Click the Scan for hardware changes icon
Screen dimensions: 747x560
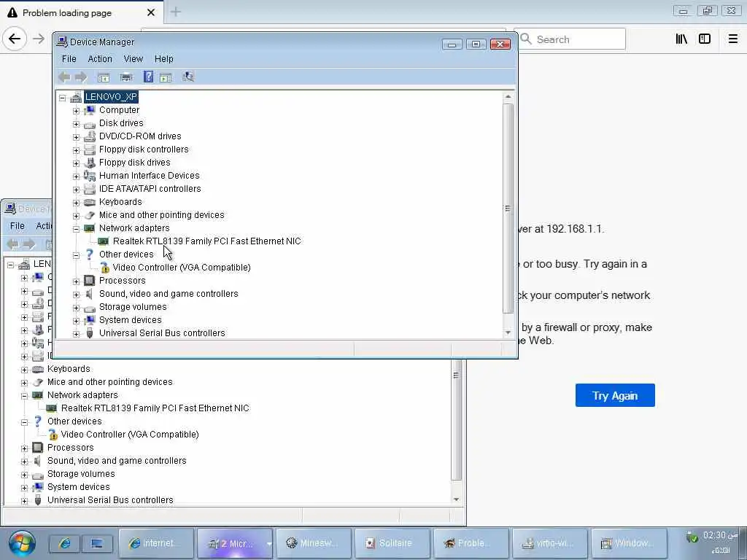(188, 77)
